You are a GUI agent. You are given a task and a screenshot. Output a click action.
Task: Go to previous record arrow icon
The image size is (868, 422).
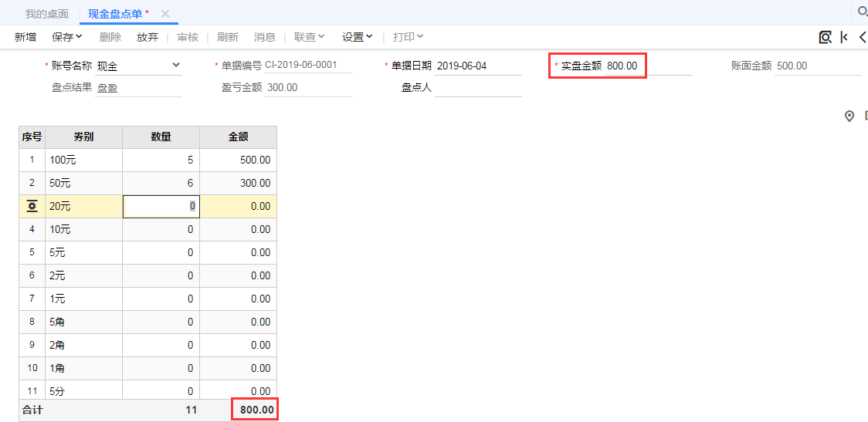click(863, 37)
